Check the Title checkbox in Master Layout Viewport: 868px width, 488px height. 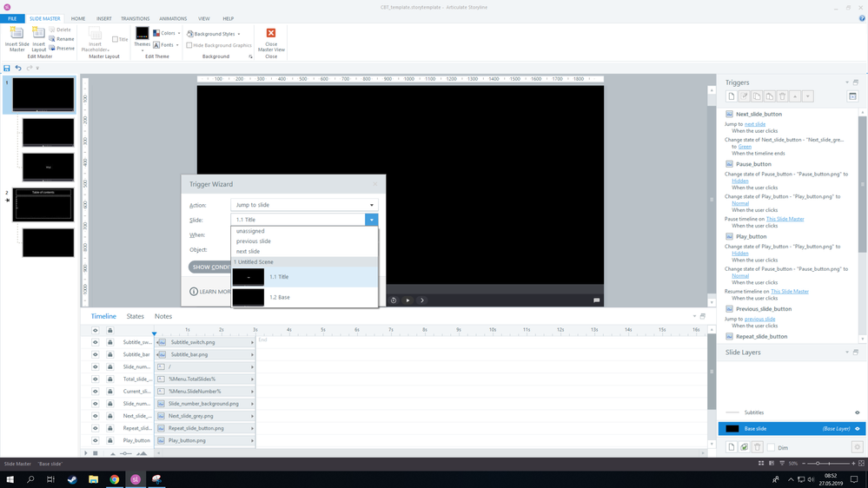116,39
